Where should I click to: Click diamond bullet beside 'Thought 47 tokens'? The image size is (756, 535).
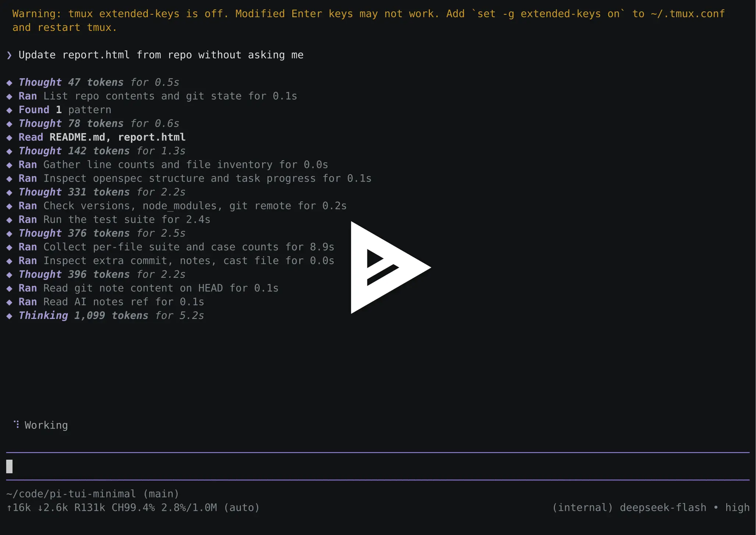[10, 83]
